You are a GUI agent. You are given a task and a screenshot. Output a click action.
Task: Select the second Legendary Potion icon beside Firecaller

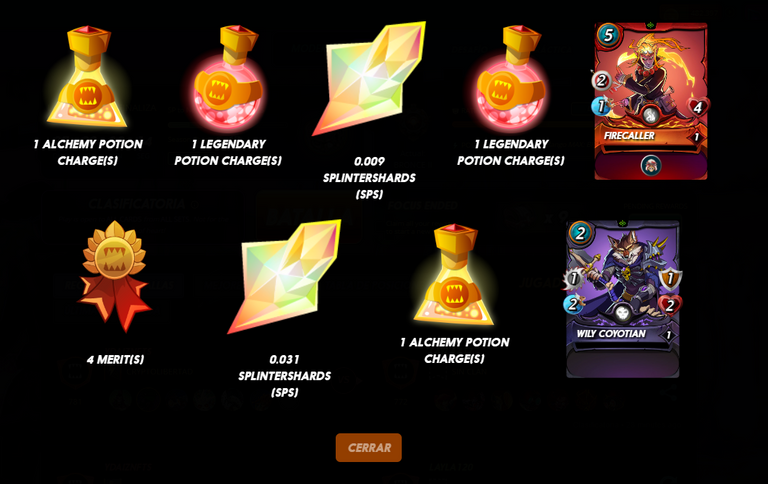pyautogui.click(x=511, y=78)
